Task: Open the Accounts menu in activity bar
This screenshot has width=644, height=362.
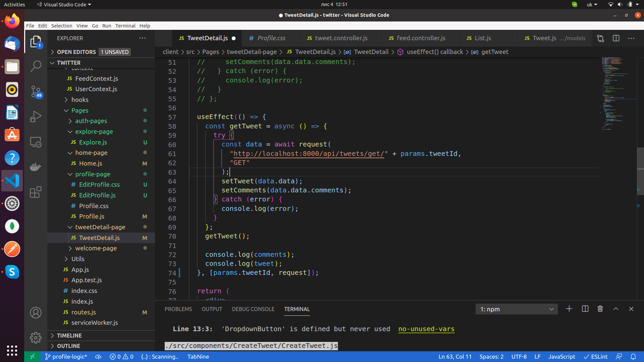Action: point(36,313)
